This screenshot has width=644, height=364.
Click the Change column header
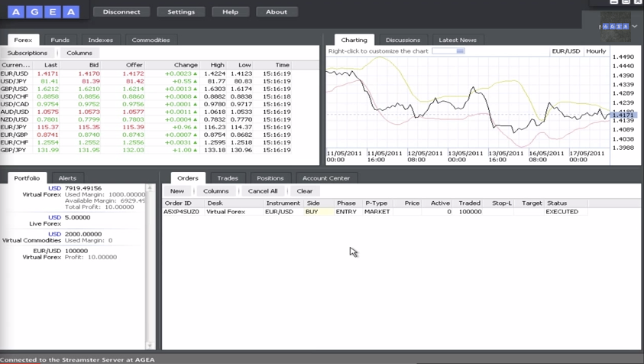172,65
